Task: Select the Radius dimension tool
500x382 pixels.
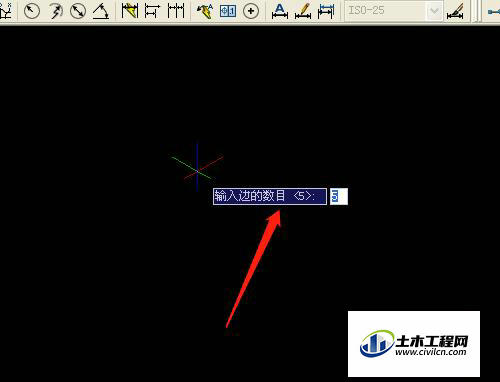Action: [x=32, y=11]
